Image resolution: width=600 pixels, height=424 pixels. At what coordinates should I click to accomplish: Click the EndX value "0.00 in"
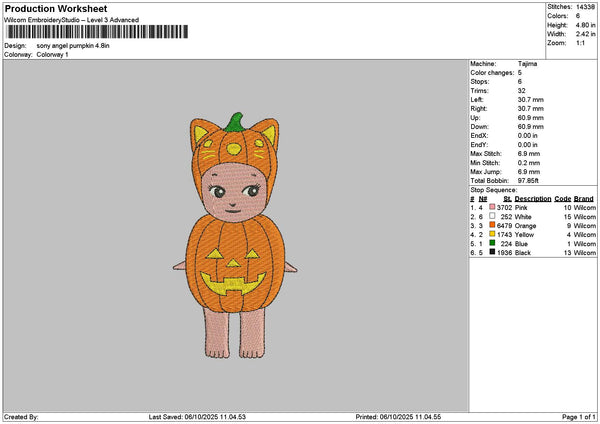coord(528,135)
